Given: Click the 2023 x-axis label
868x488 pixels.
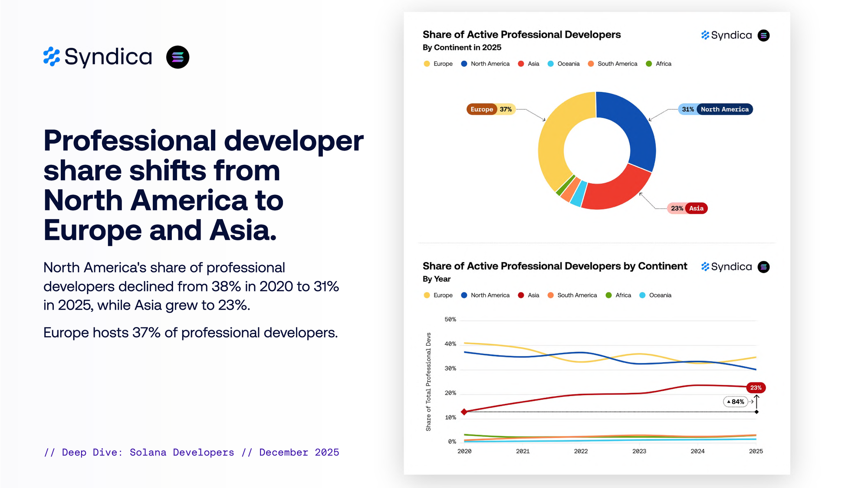Looking at the screenshot, I should pyautogui.click(x=639, y=452).
